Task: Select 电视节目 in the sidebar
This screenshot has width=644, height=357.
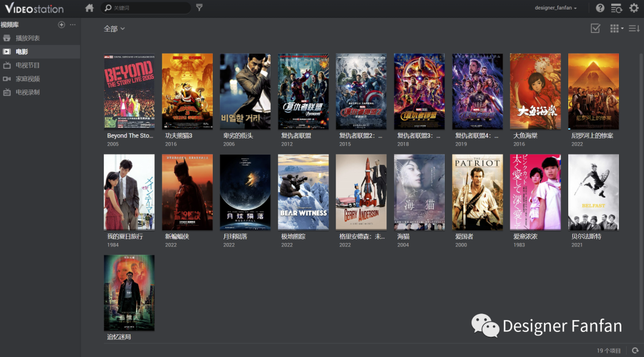Action: pos(40,65)
